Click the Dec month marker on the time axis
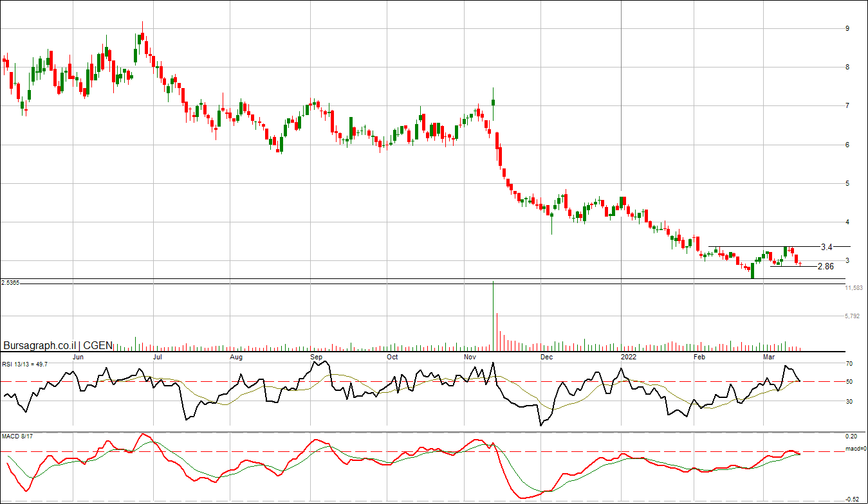Image resolution: width=868 pixels, height=504 pixels. point(546,356)
